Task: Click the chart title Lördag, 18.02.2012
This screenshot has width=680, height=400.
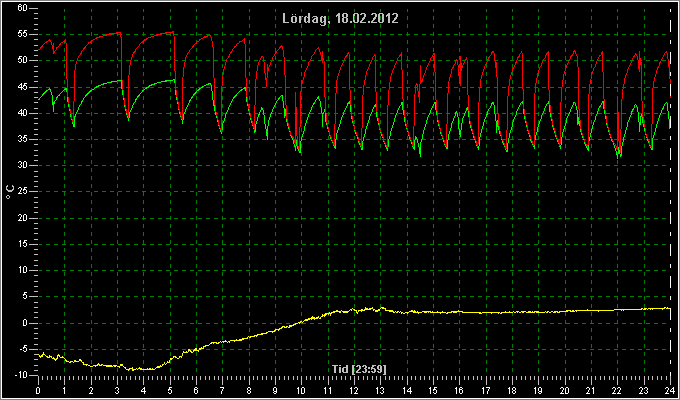Action: [x=340, y=18]
